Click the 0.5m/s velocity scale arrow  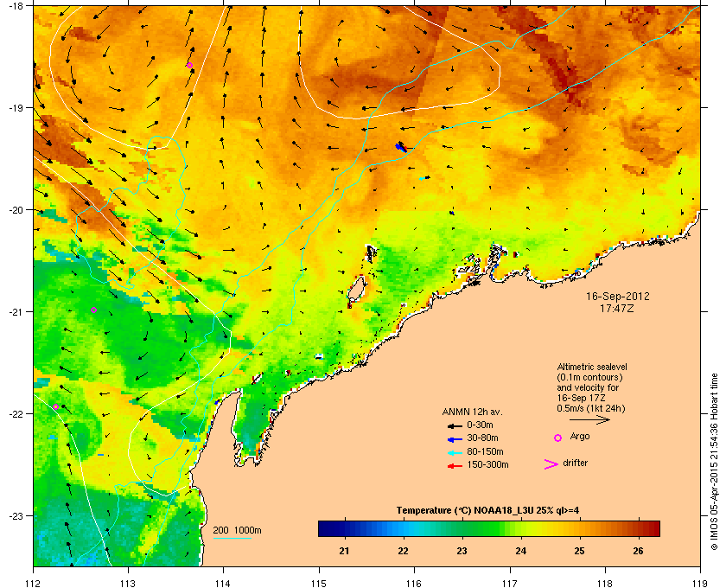pyautogui.click(x=589, y=420)
